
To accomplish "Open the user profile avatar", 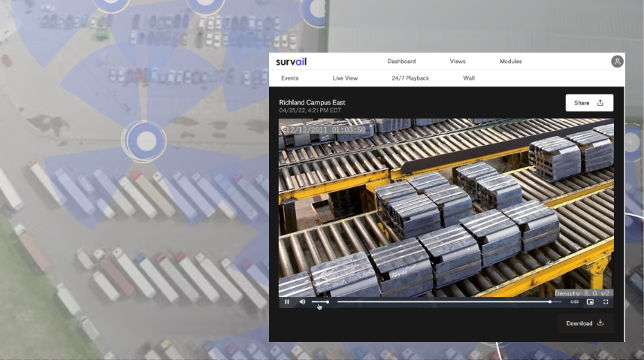I will (x=617, y=62).
